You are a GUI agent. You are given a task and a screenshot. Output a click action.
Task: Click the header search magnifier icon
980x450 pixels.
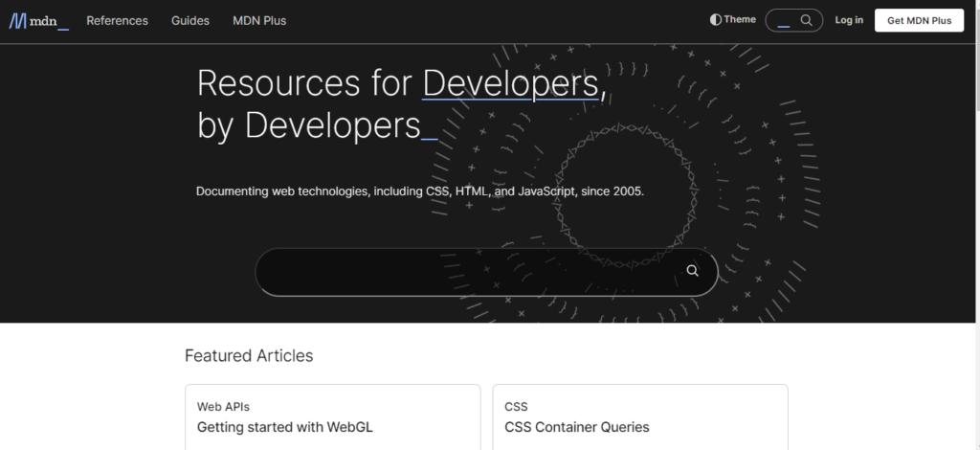(x=806, y=21)
